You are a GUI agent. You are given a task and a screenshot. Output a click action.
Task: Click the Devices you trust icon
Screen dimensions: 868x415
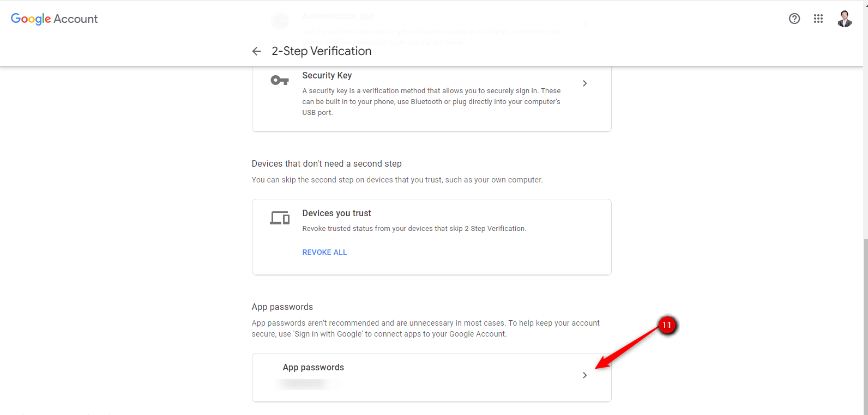pos(280,218)
